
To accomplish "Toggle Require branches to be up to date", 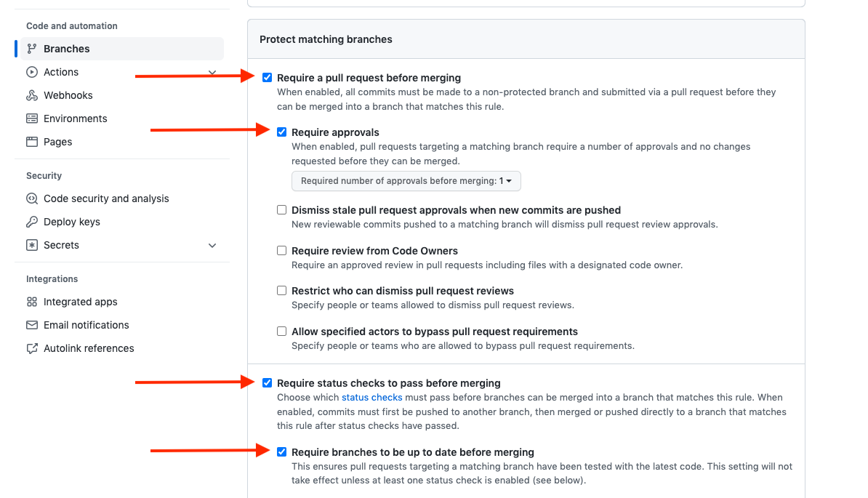I will [282, 452].
